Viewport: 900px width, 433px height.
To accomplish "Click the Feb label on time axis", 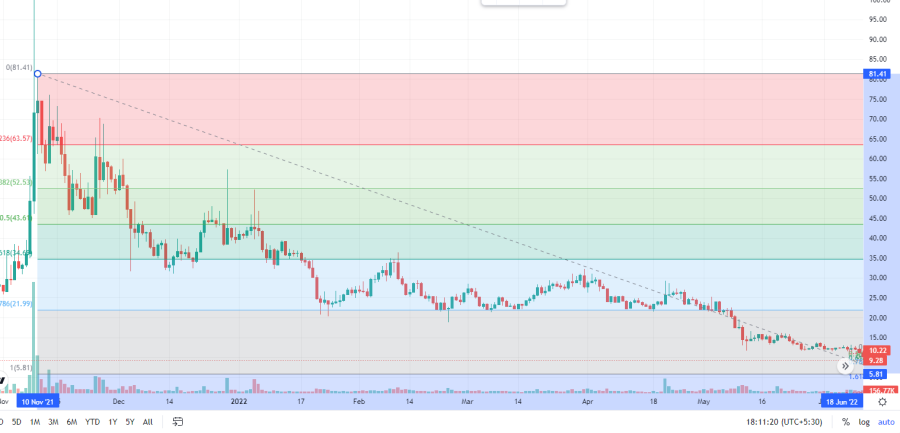I will coord(359,401).
